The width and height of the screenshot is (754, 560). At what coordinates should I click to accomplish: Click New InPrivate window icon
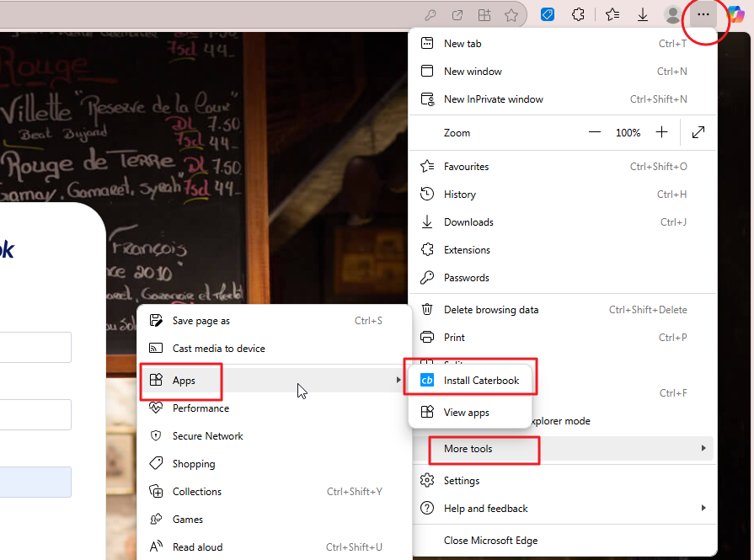[x=427, y=99]
